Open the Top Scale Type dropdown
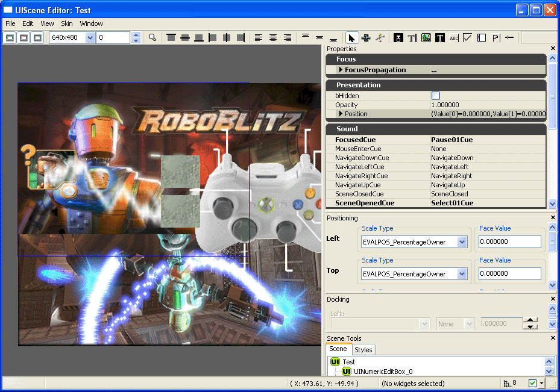The image size is (560, 392). click(x=462, y=274)
